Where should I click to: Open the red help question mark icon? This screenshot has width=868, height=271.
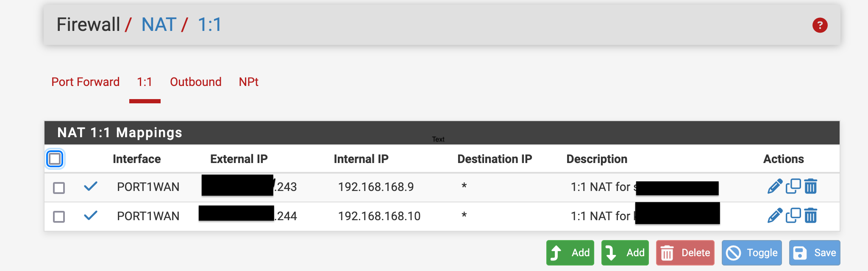(820, 25)
